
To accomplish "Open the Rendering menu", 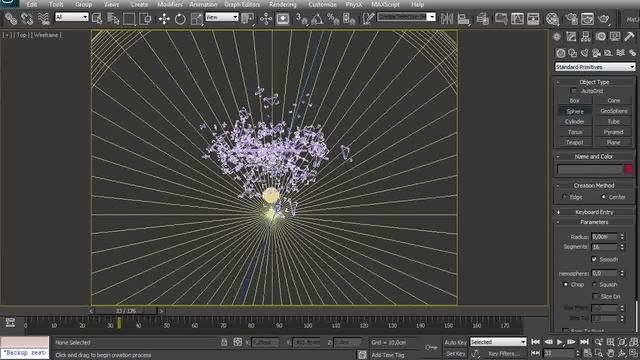I will (x=282, y=4).
